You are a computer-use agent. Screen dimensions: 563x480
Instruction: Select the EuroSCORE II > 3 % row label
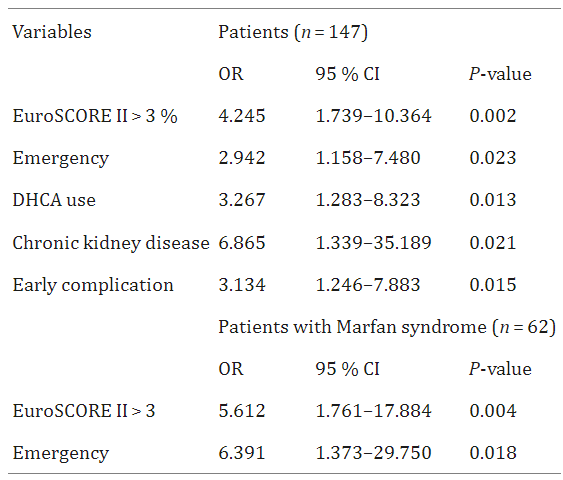coord(95,116)
